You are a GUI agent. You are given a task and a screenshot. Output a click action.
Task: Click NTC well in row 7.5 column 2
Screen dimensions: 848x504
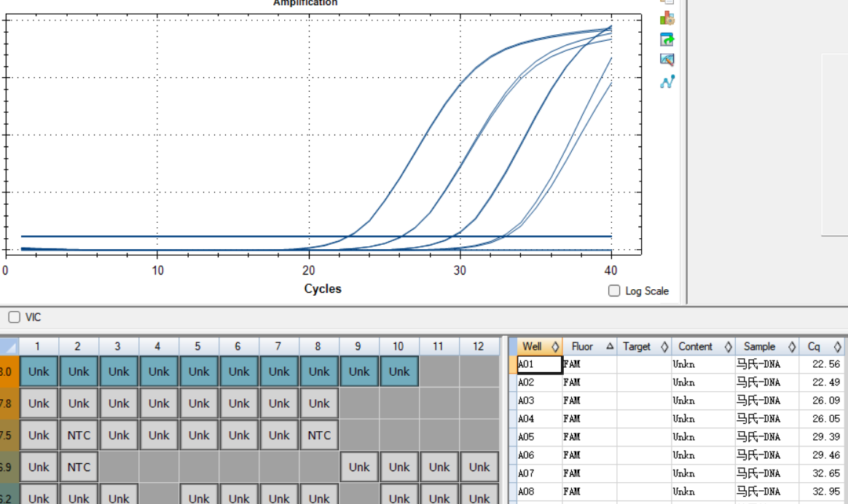coord(79,436)
